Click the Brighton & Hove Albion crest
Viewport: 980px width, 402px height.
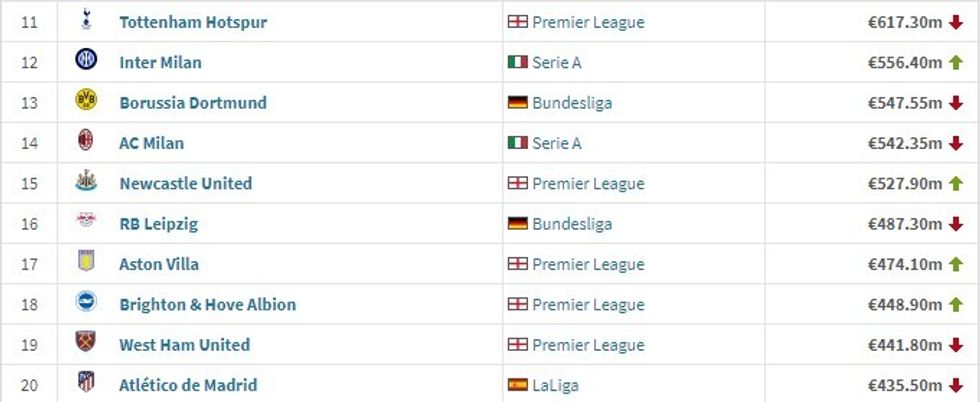pos(86,303)
